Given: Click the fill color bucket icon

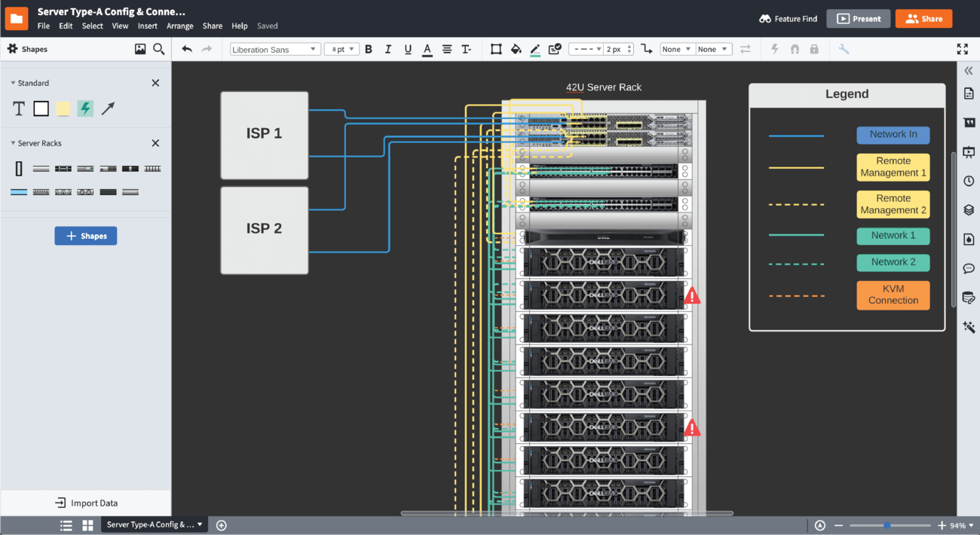Looking at the screenshot, I should point(516,49).
